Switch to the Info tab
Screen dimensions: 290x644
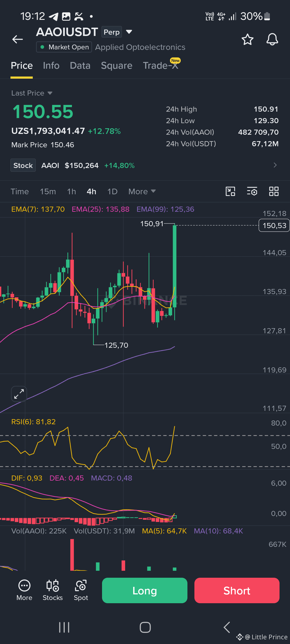51,65
